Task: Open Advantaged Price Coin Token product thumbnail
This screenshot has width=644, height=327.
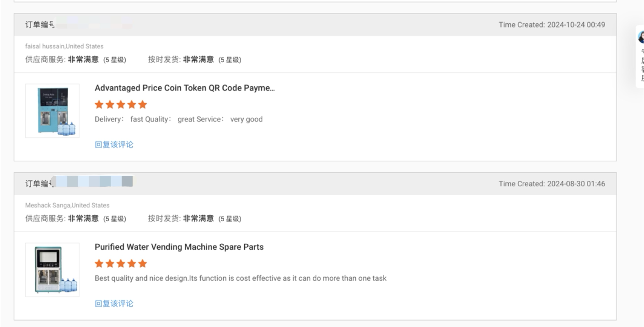Action: click(52, 111)
